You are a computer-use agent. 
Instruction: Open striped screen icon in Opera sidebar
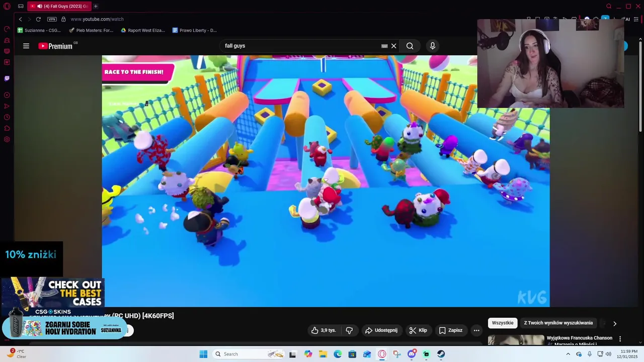click(7, 51)
